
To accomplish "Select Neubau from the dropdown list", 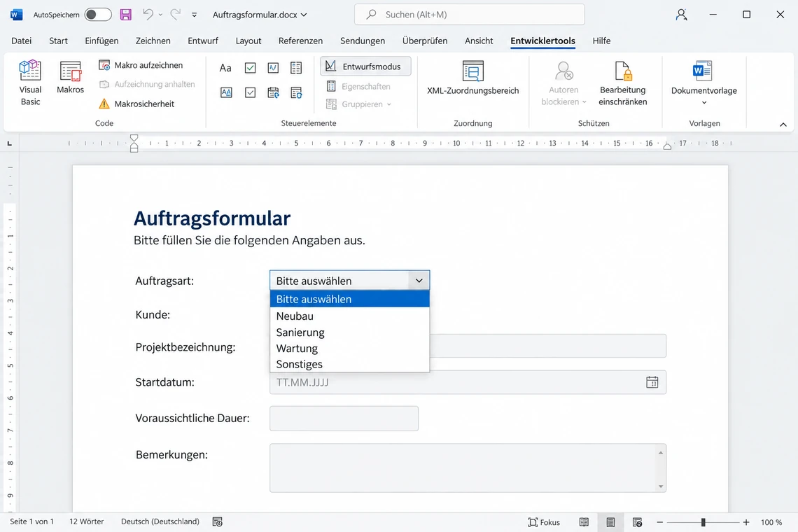I will coord(349,316).
